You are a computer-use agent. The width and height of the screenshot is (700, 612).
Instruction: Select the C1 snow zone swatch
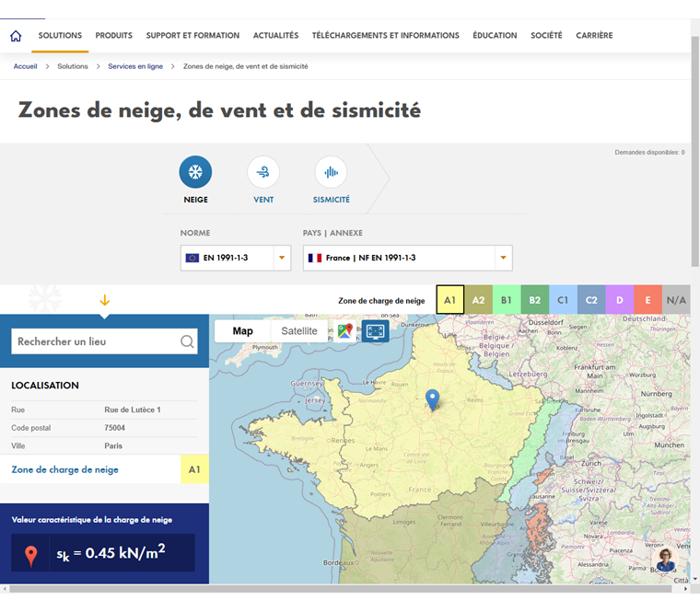pos(563,300)
